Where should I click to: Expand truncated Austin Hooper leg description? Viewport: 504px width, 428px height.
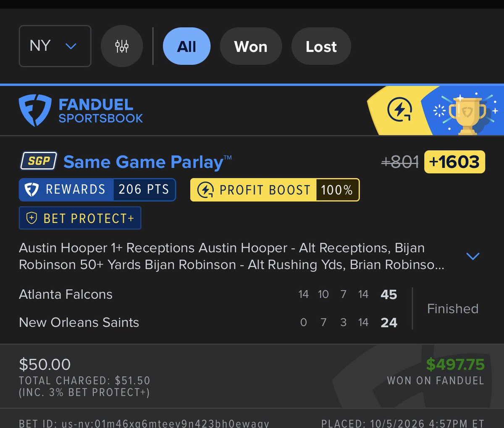(x=231, y=256)
